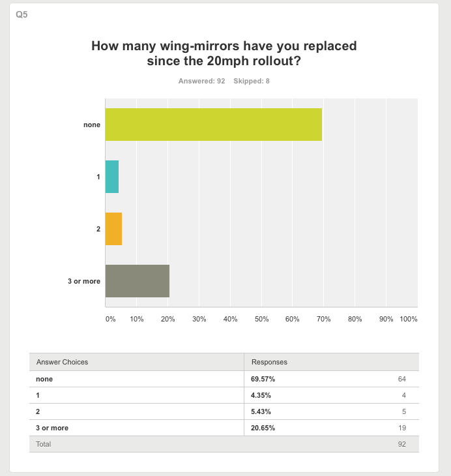This screenshot has width=451, height=476.
Task: Click the Q5 question label
Action: [x=22, y=14]
